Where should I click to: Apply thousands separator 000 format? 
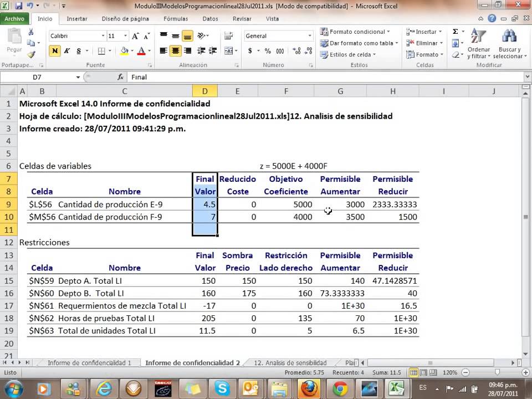[x=280, y=51]
